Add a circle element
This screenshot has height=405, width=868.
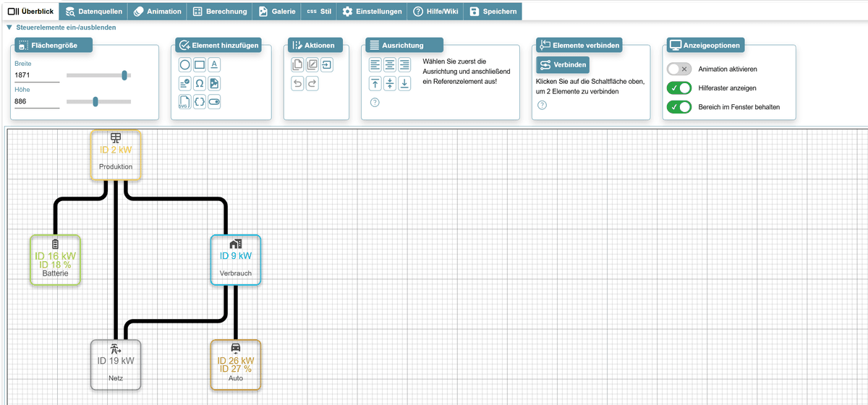tap(185, 64)
